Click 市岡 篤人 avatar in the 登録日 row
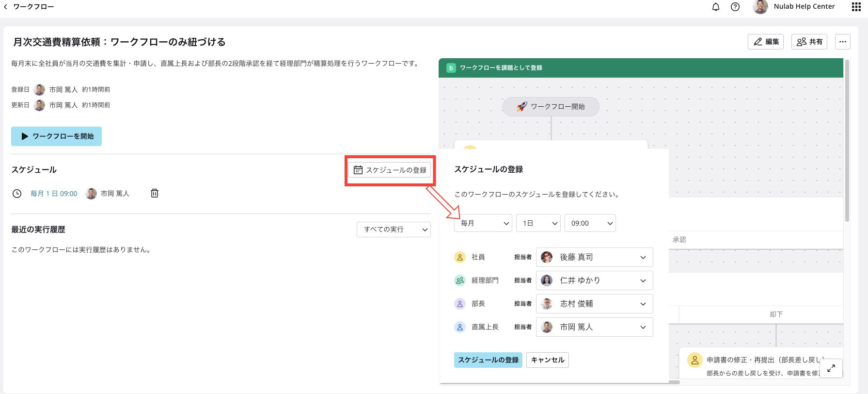868x394 pixels. [40, 90]
